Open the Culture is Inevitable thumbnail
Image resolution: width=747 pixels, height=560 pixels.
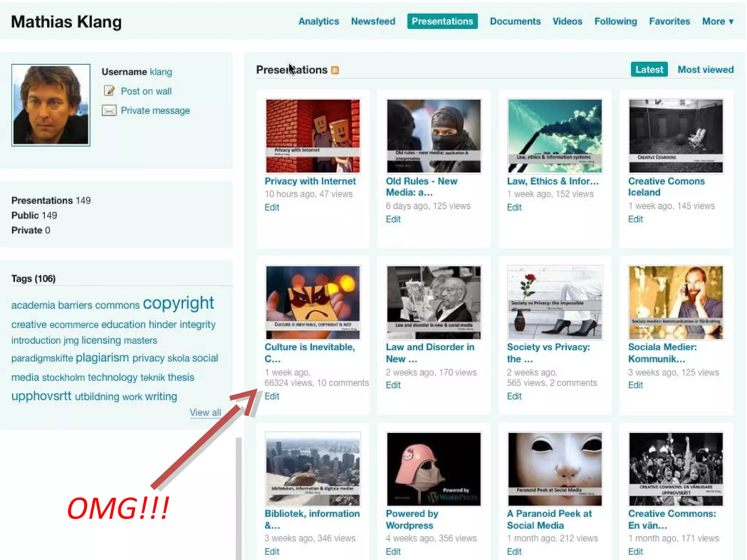tap(313, 302)
